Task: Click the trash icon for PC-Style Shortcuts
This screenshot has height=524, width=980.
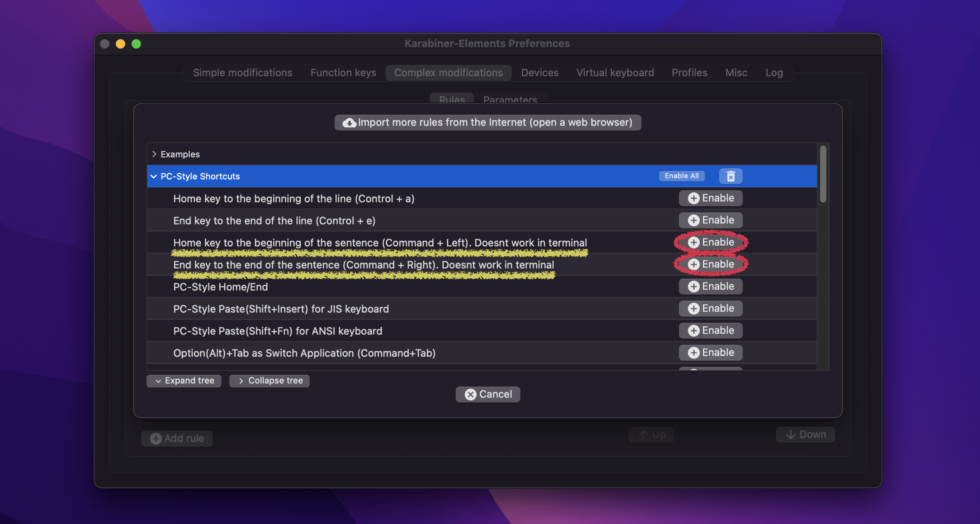Action: coord(730,176)
